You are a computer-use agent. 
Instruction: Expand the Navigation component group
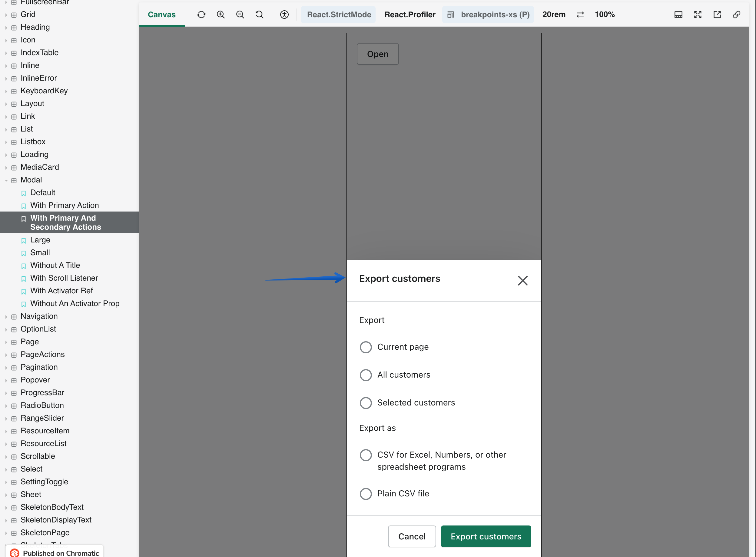6,317
